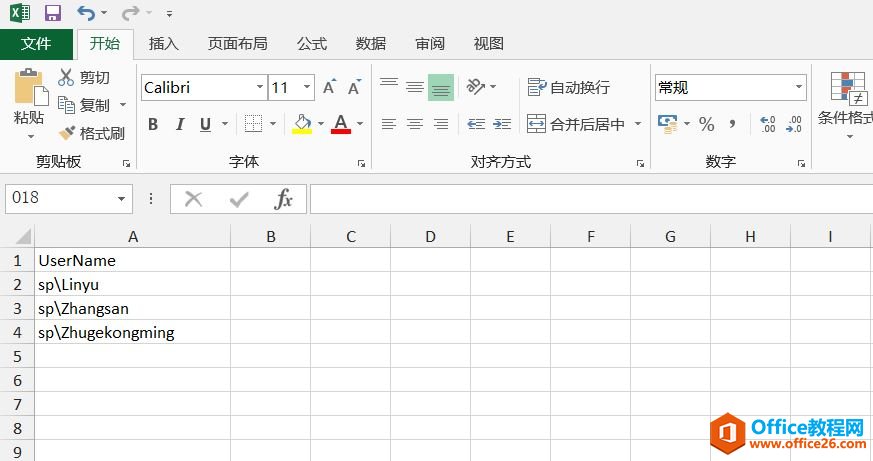Screen dimensions: 873x461
Task: Select cell containing sp\Zhugekongming
Action: 133,332
